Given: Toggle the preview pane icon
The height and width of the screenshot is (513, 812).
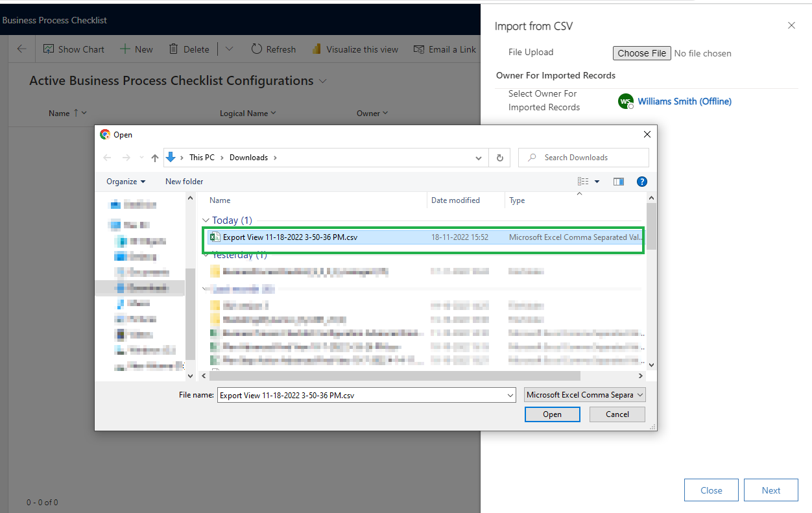Looking at the screenshot, I should [618, 182].
